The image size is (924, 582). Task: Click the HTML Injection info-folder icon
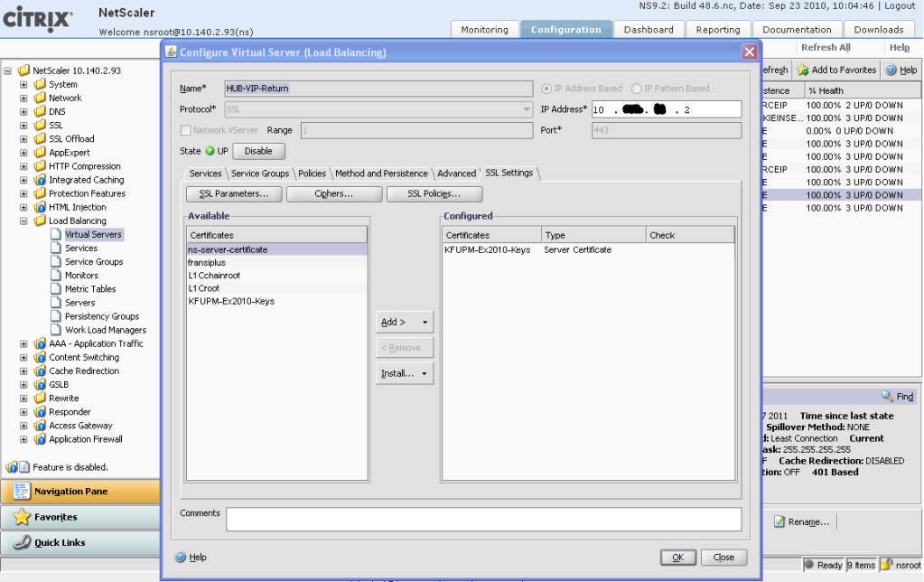[40, 207]
